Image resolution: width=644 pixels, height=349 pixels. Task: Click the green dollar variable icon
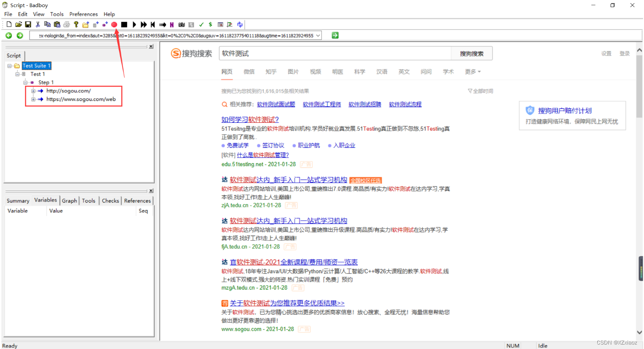(x=210, y=25)
